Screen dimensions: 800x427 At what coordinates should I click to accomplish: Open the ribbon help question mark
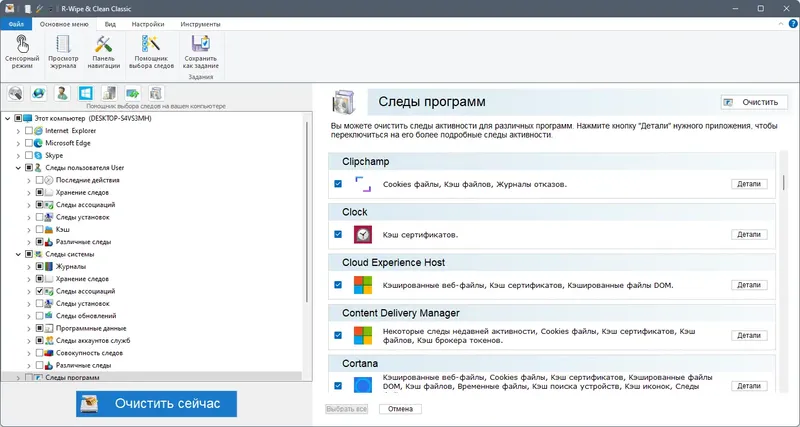(792, 24)
